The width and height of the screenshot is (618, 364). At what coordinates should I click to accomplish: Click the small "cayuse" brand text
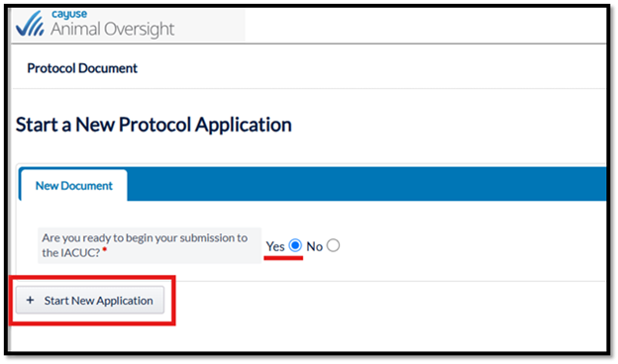pyautogui.click(x=69, y=14)
